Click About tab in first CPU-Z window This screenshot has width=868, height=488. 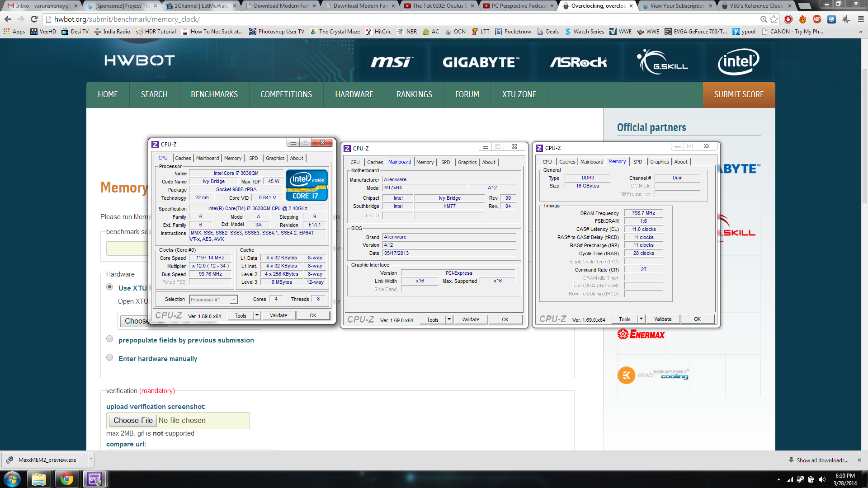(297, 158)
